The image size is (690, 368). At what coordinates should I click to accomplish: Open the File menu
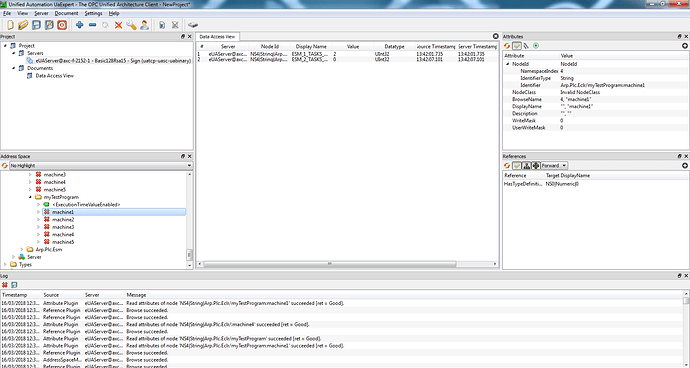point(7,14)
